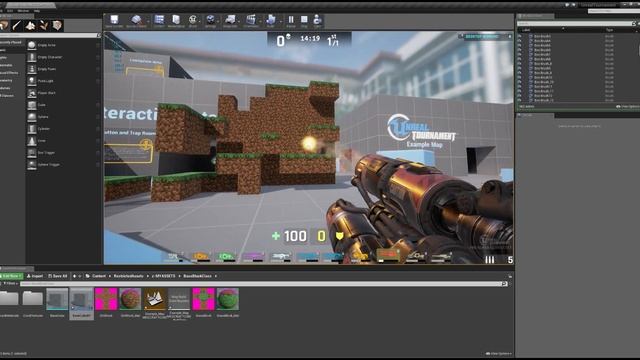Click the Build toolbar icon
The image size is (640, 360).
coord(271,20)
